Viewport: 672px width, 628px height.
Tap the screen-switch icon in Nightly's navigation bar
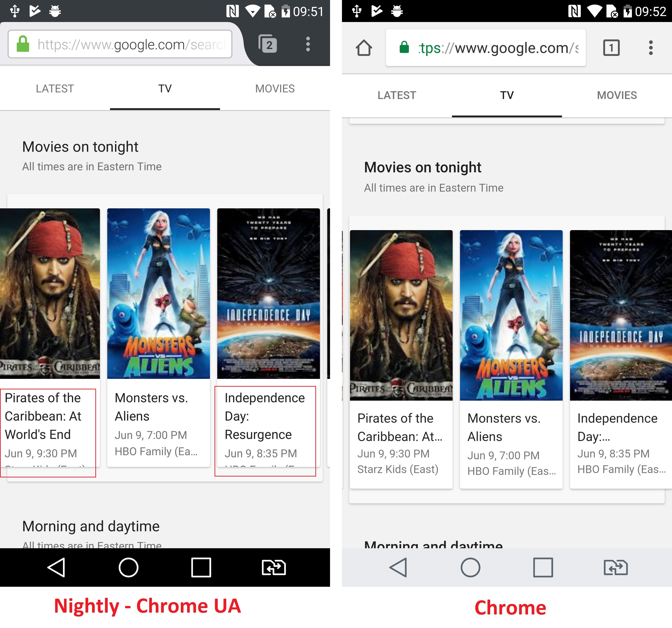tap(274, 567)
